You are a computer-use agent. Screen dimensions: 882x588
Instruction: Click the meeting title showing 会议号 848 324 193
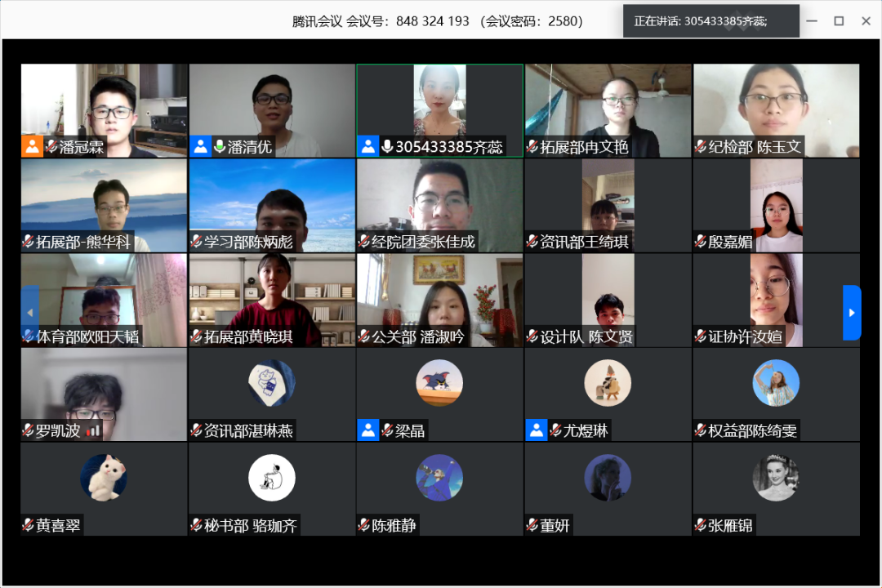coord(438,21)
